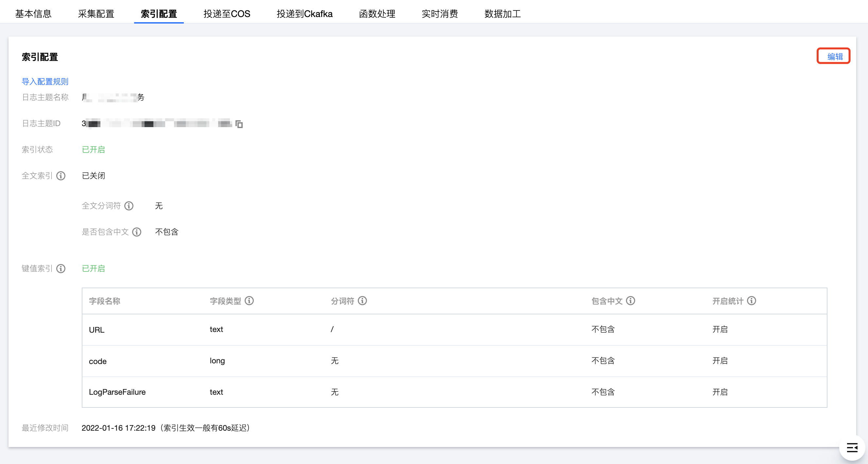The width and height of the screenshot is (868, 464).
Task: Click info icon beside 全文分词符
Action: click(129, 206)
